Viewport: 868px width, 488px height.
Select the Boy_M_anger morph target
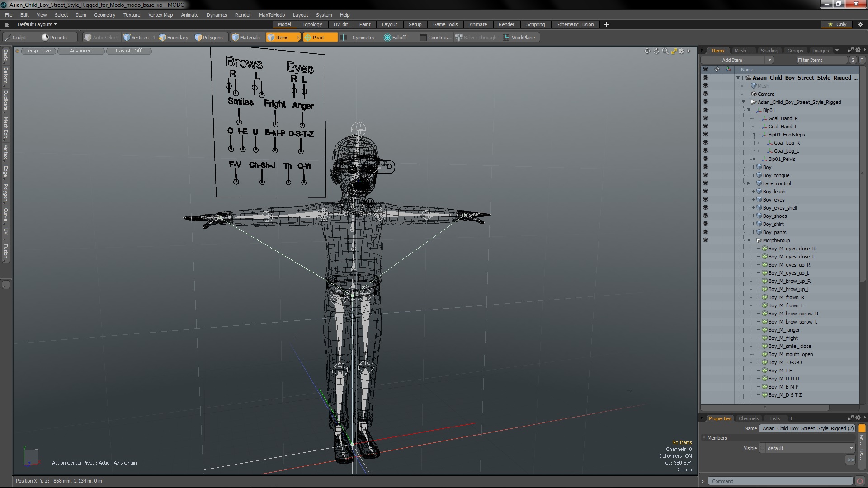point(783,329)
